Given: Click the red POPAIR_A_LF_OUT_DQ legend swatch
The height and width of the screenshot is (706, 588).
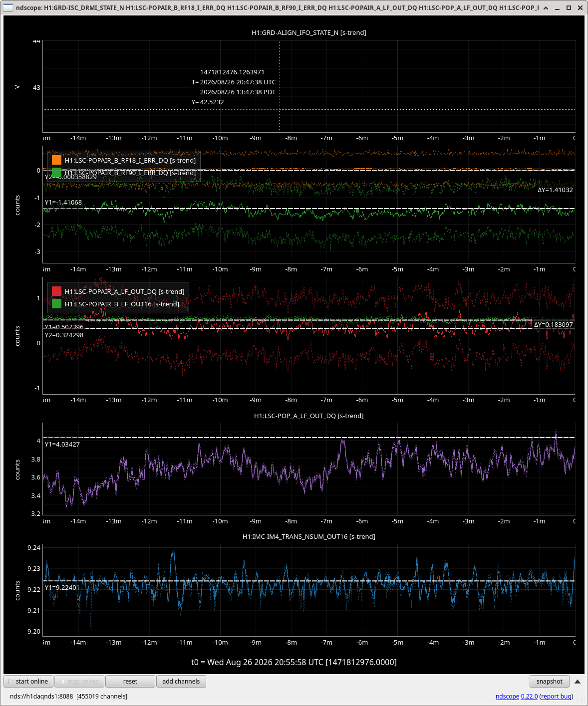Looking at the screenshot, I should [x=56, y=291].
